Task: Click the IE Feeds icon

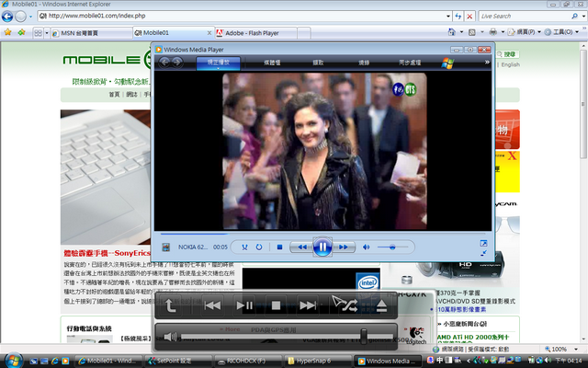Action: (472, 32)
